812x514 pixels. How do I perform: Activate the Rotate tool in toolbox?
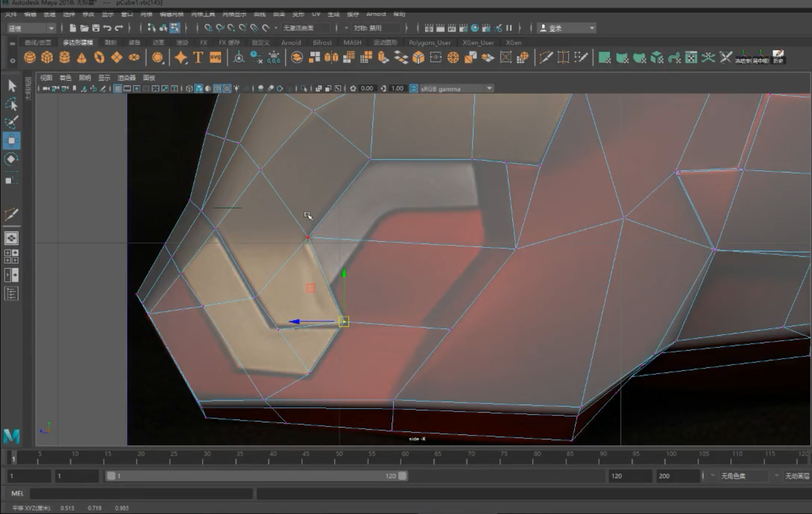[11, 159]
